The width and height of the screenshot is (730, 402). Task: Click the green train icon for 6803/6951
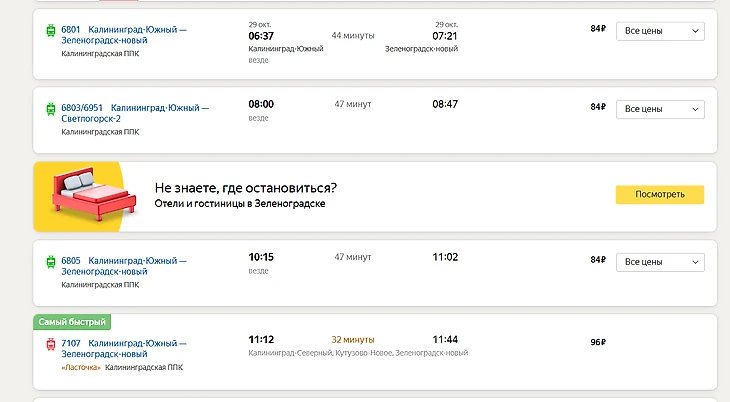51,108
